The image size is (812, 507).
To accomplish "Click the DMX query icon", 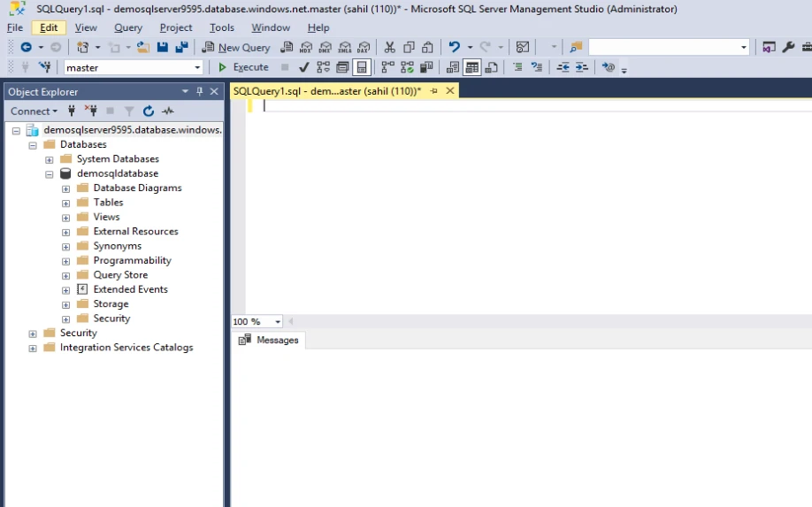I will (326, 47).
